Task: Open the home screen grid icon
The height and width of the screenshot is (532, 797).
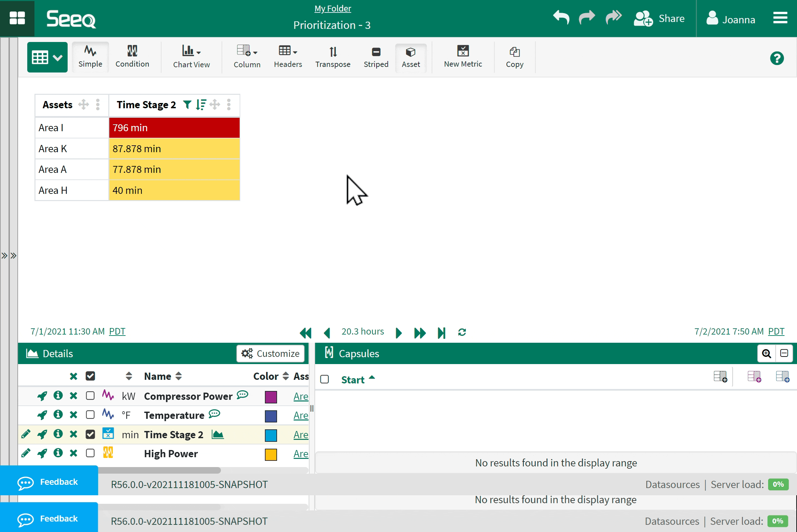Action: tap(17, 18)
